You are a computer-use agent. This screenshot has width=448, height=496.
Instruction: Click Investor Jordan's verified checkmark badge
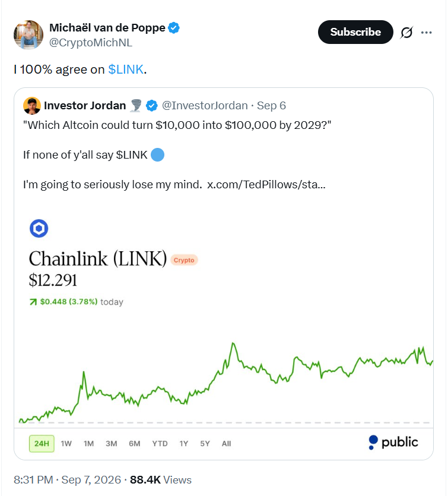tap(152, 106)
